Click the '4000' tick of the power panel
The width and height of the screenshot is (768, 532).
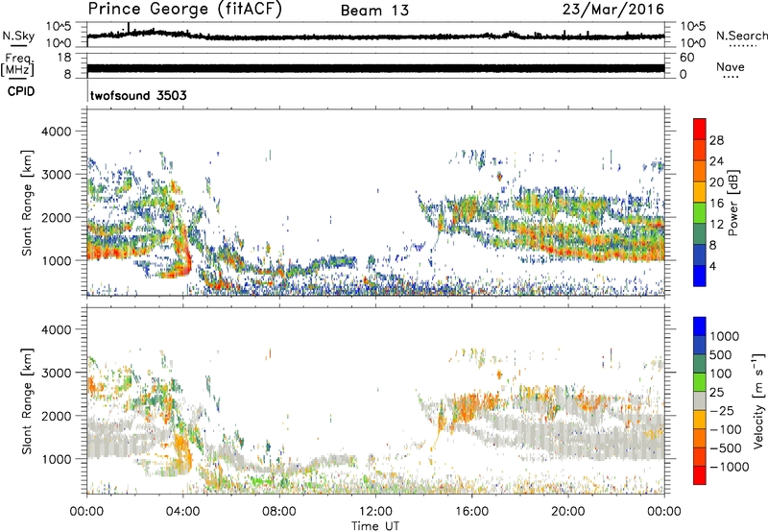[x=56, y=132]
